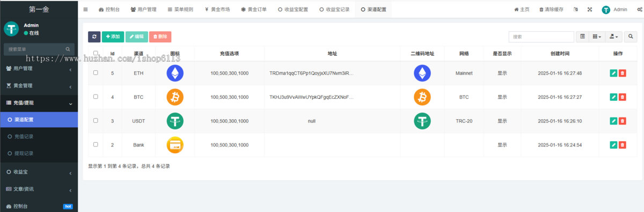
Task: Open 充值记录 in sidebar
Action: (39, 136)
